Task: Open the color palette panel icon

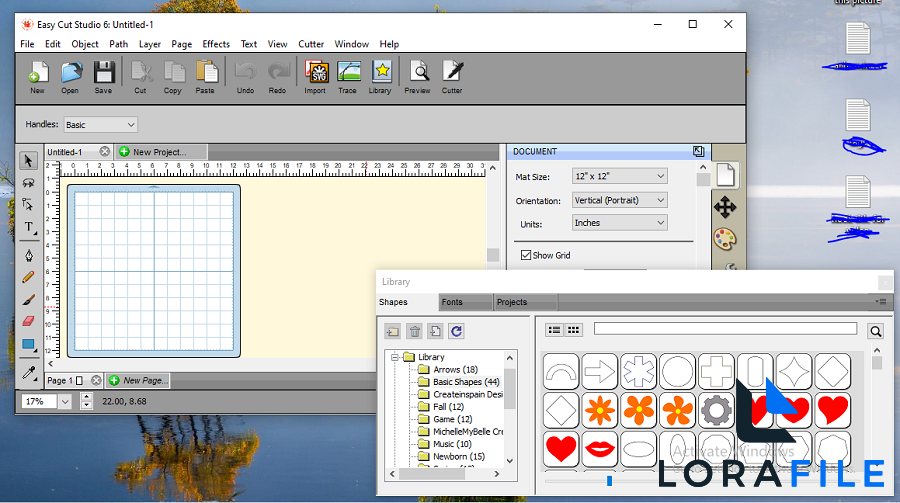Action: (x=726, y=239)
